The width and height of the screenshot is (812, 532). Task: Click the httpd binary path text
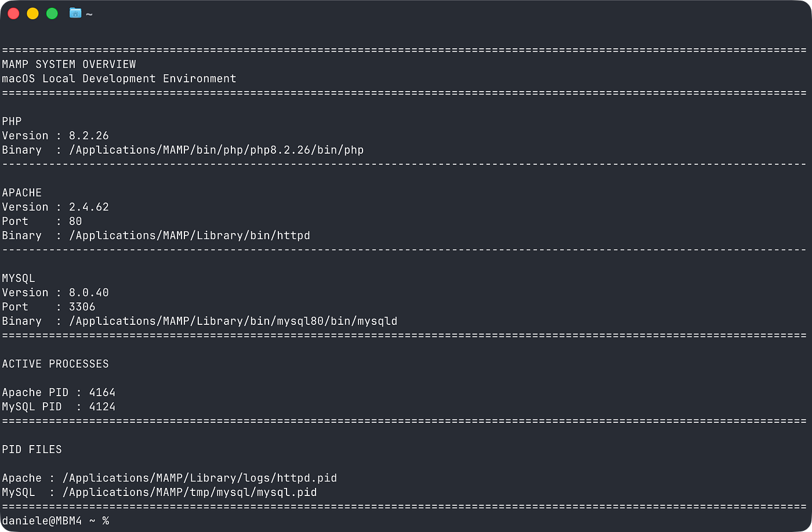[x=190, y=236]
